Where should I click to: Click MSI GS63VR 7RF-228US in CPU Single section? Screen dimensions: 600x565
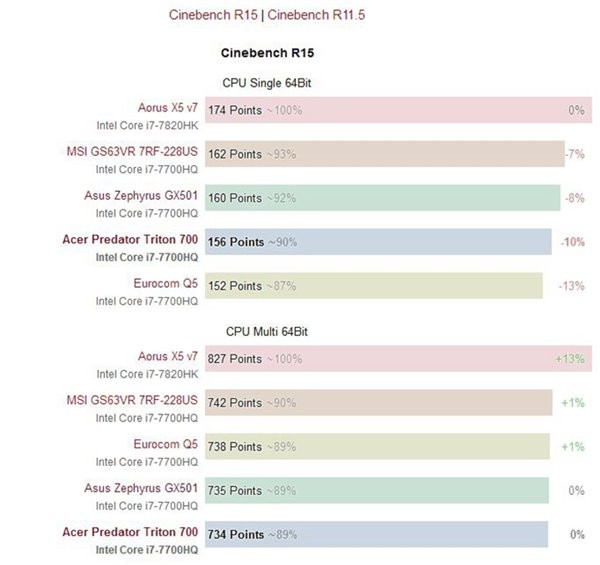[x=130, y=151]
